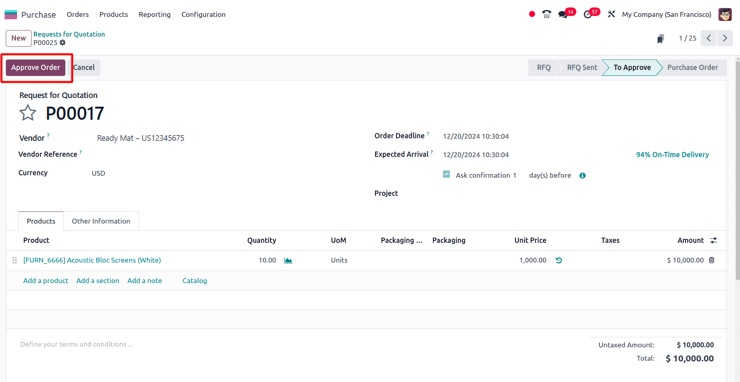Open the Acoustic Bloc Screens product link
This screenshot has height=382, width=740.
(x=92, y=260)
